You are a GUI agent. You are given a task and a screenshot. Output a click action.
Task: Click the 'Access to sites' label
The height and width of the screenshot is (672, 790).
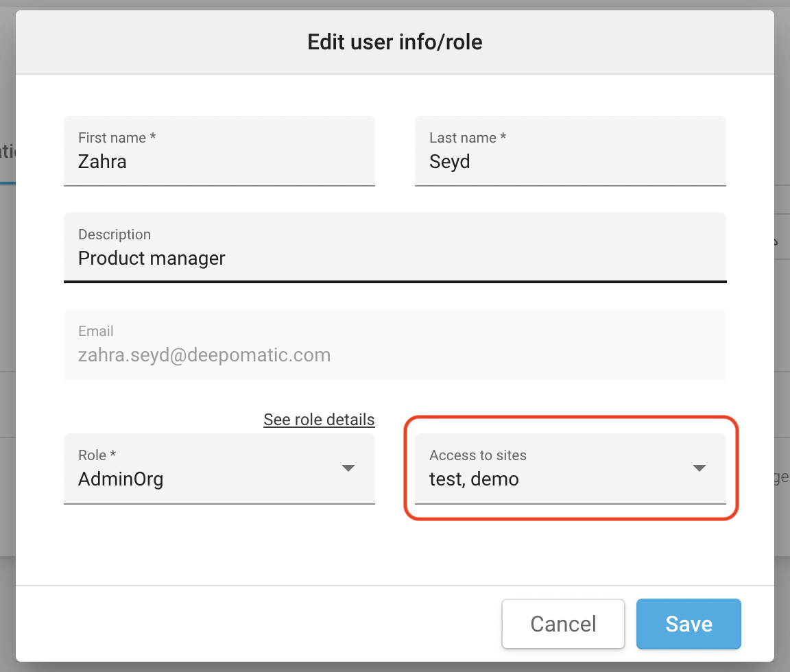click(477, 455)
